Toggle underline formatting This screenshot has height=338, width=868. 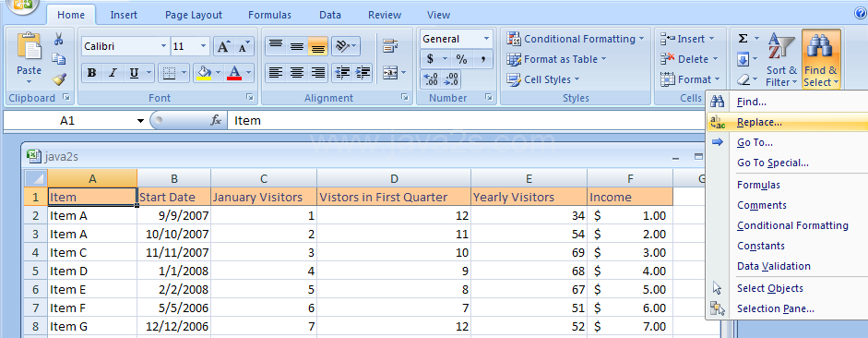click(x=134, y=73)
